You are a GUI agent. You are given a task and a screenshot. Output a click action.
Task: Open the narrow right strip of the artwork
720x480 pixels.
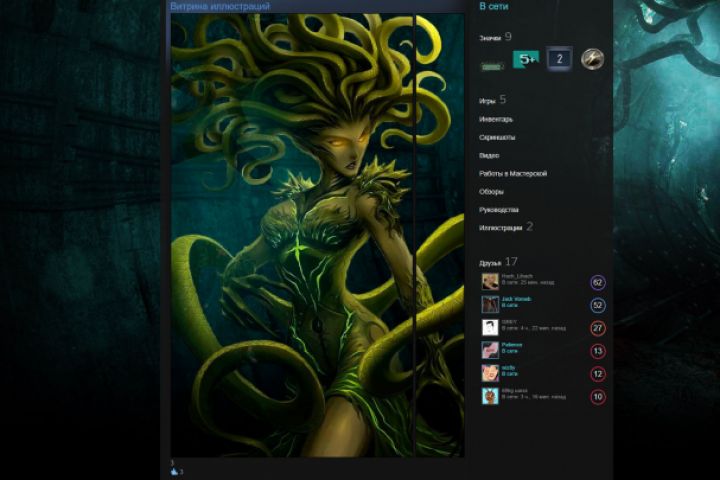click(x=440, y=235)
